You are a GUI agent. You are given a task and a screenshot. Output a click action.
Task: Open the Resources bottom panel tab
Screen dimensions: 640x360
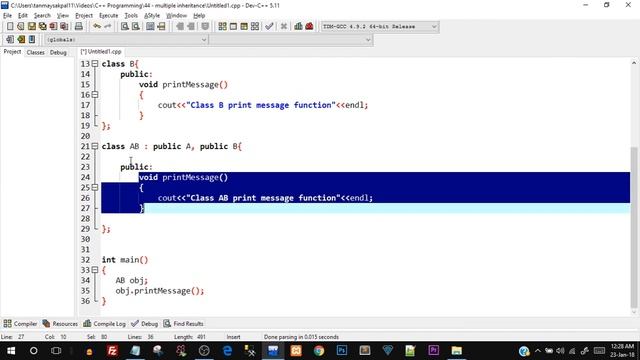[x=60, y=324]
